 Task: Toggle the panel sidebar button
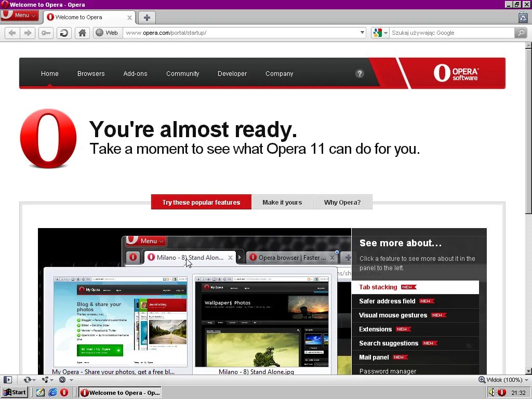[x=7, y=380]
